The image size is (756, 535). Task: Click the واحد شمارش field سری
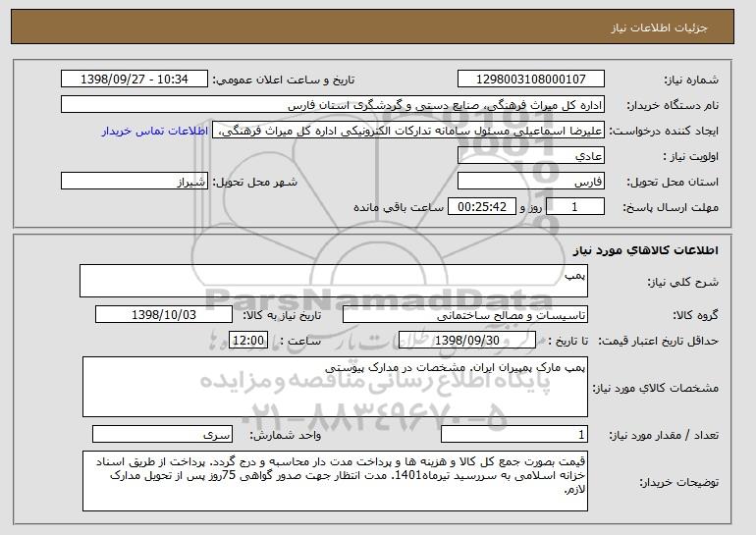[x=162, y=434]
